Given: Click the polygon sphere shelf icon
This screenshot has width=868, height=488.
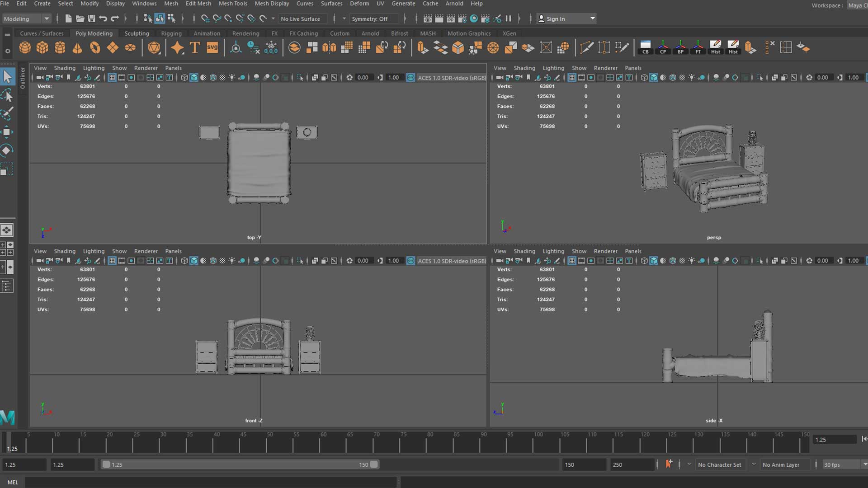Looking at the screenshot, I should [25, 47].
